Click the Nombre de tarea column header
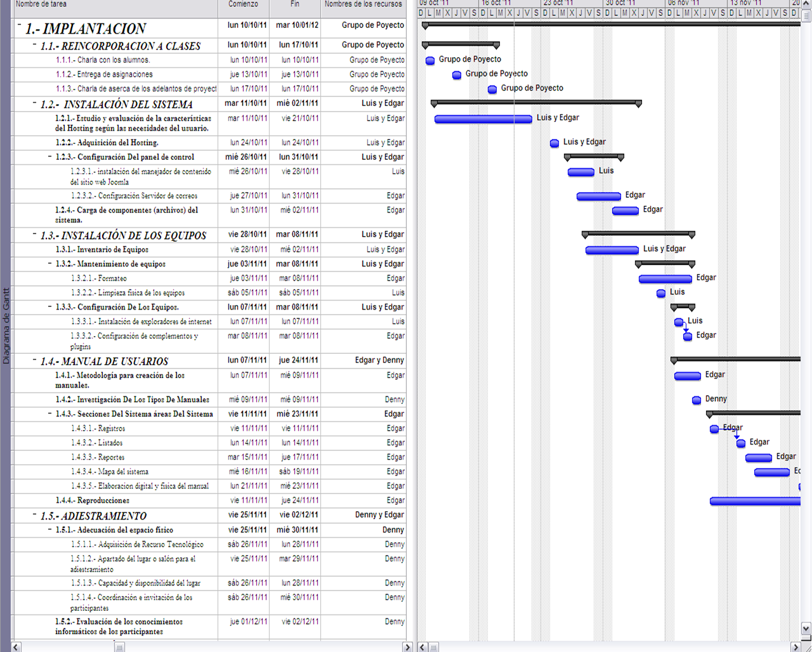Screen dimensions: 812x652 [x=115, y=4]
